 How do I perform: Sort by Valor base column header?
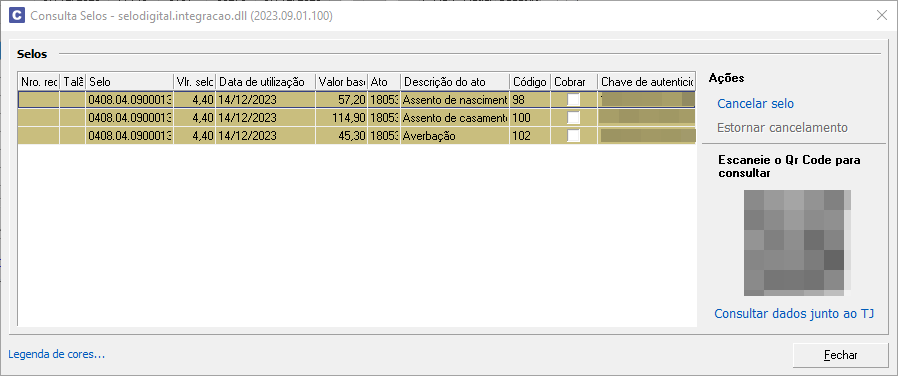(341, 81)
